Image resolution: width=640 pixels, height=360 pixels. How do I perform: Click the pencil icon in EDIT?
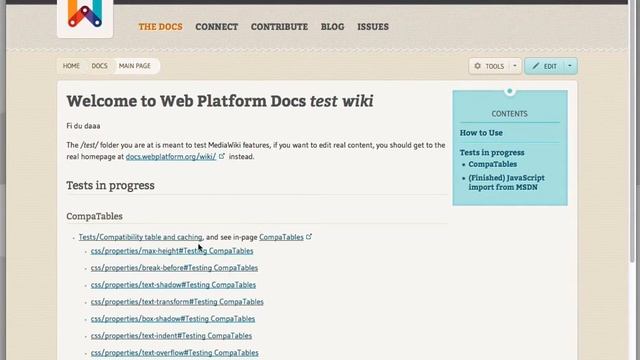(x=536, y=66)
